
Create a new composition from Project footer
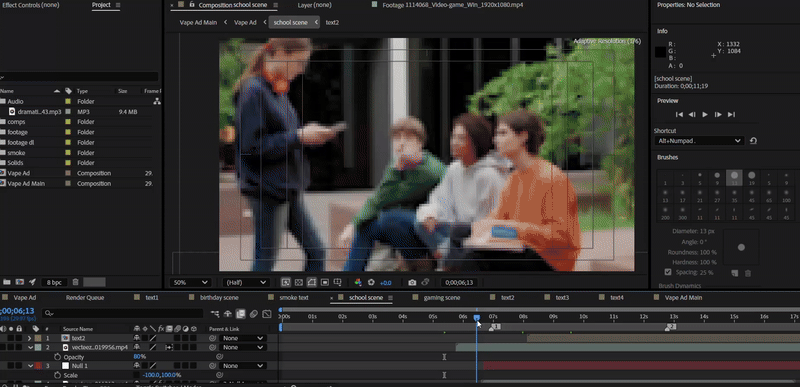pyautogui.click(x=20, y=282)
